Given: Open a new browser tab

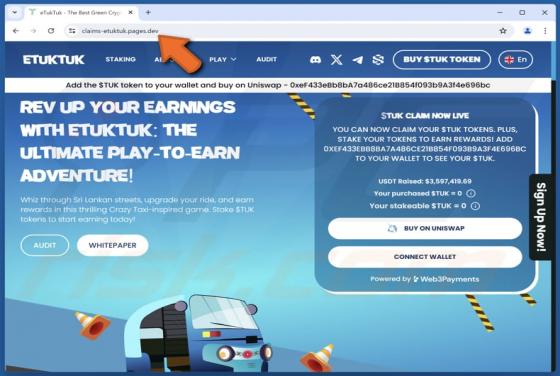Looking at the screenshot, I should [x=148, y=12].
